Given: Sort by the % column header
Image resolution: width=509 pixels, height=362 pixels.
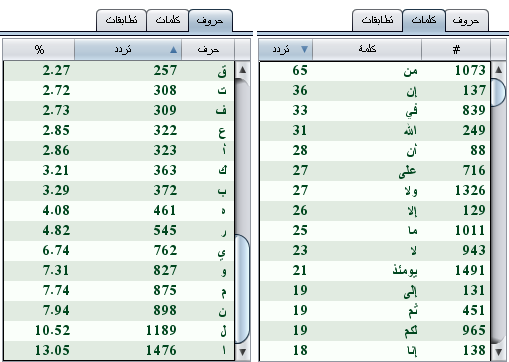Looking at the screenshot, I should [39, 50].
